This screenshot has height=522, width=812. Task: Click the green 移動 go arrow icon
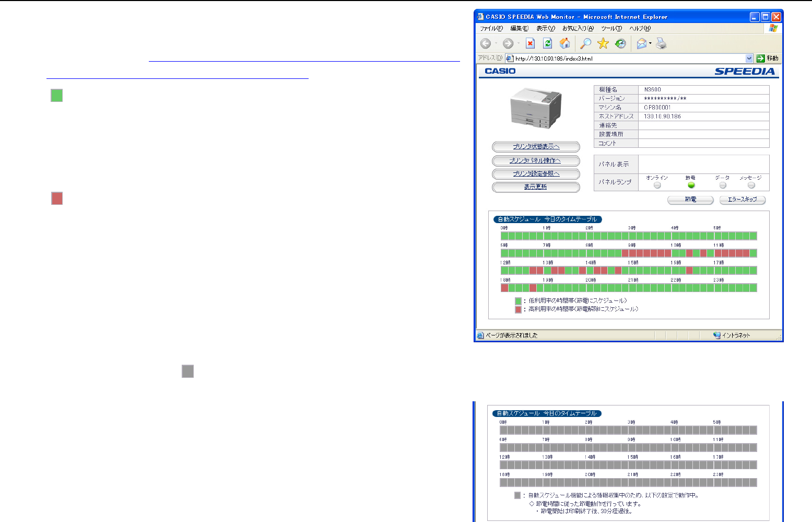point(761,59)
